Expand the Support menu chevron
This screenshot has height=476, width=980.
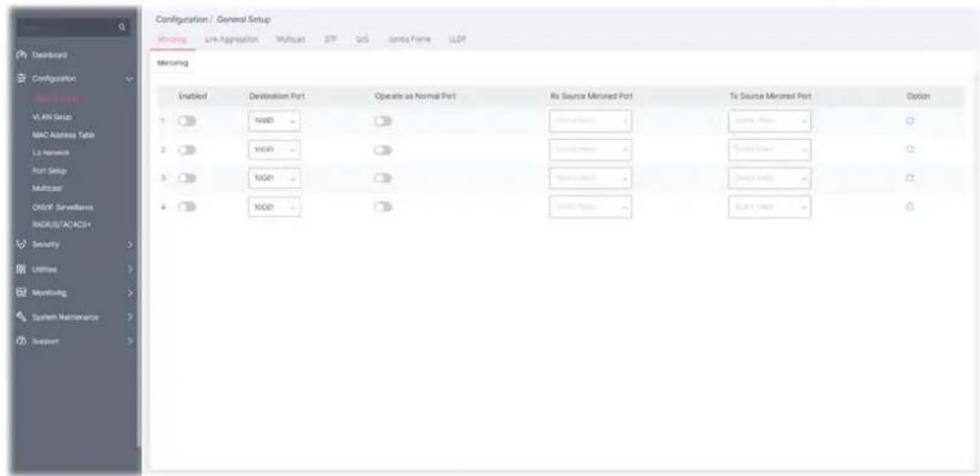(130, 342)
